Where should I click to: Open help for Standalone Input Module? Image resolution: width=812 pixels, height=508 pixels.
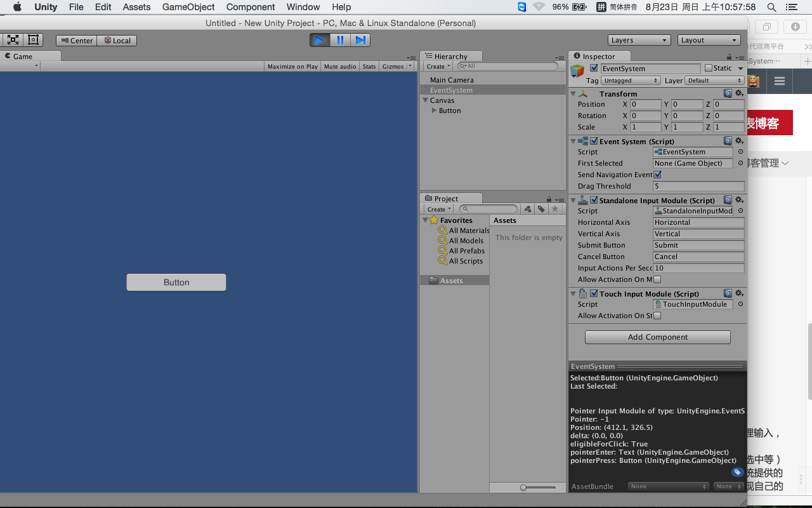point(728,200)
